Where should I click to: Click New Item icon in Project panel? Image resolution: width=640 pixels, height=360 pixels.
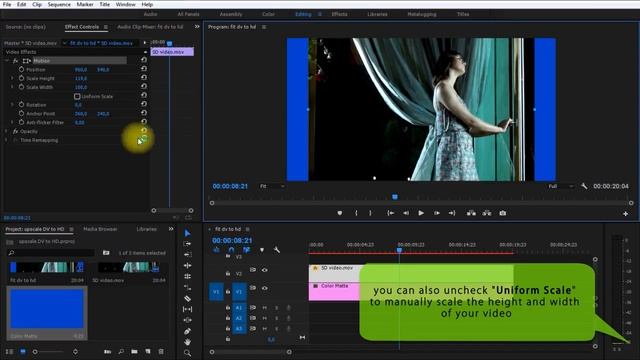(x=148, y=351)
